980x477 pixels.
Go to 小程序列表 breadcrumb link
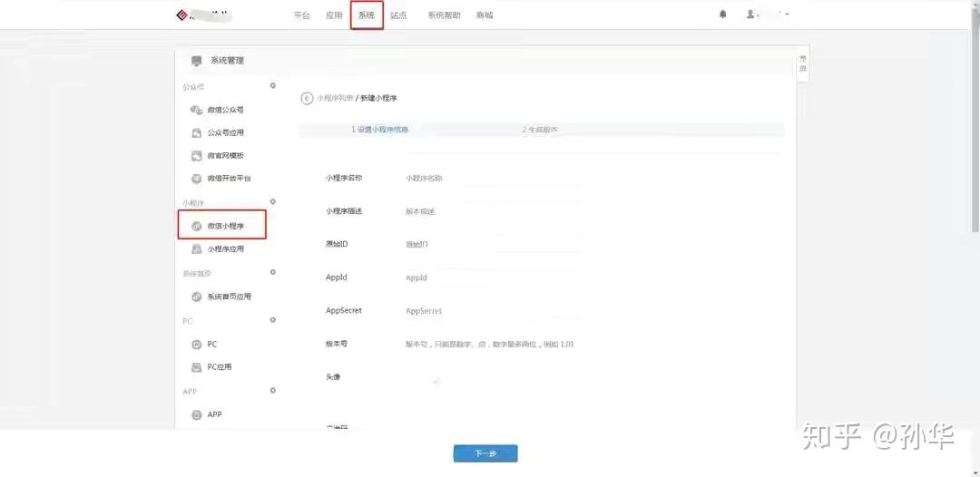pos(334,98)
